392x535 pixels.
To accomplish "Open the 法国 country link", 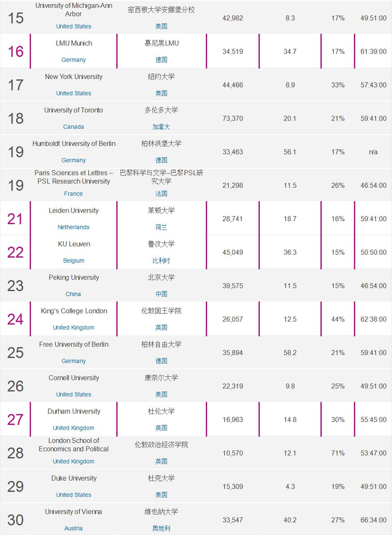I will [161, 194].
